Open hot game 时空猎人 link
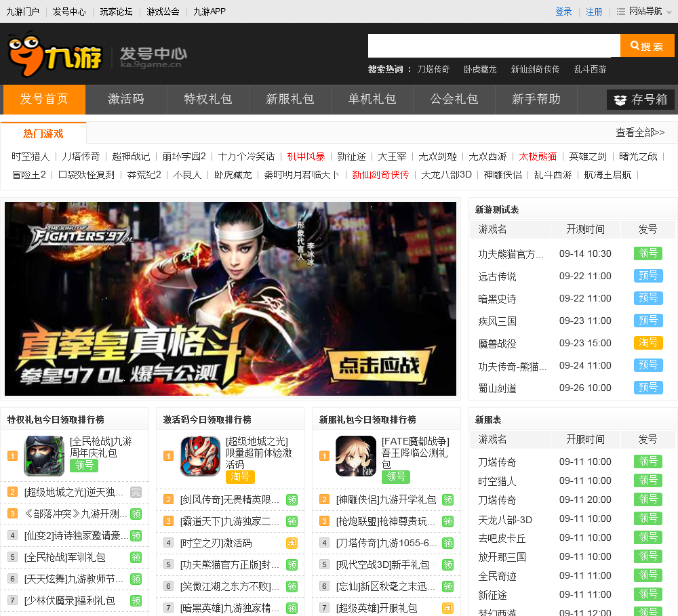This screenshot has height=616, width=678. pos(31,157)
